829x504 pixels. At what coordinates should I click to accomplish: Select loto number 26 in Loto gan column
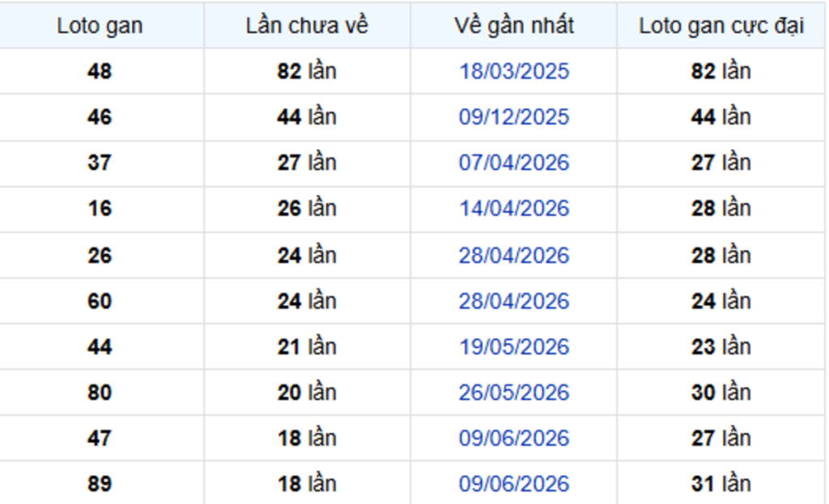pos(100,256)
